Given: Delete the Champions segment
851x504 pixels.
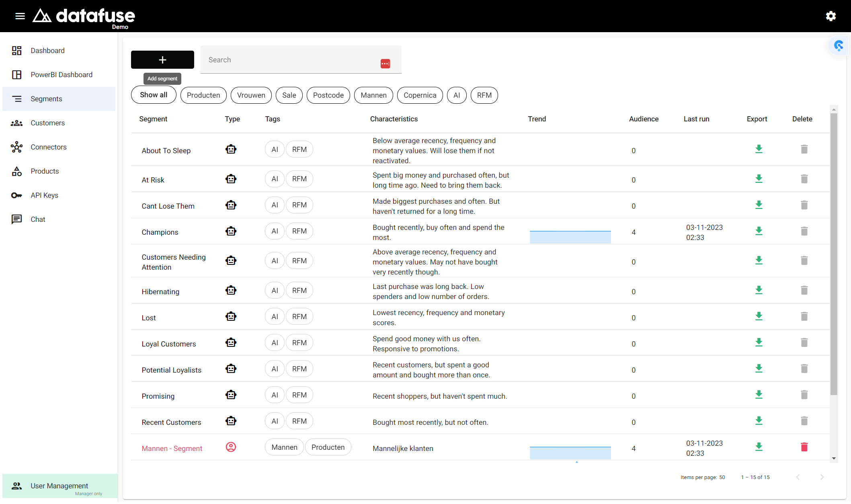Looking at the screenshot, I should 804,231.
